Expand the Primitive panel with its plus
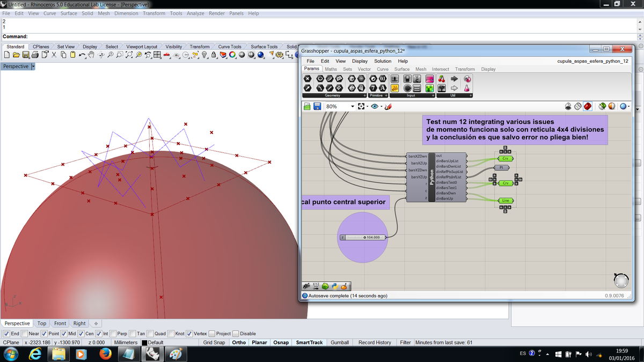Image resolution: width=644 pixels, height=362 pixels. pyautogui.click(x=386, y=95)
